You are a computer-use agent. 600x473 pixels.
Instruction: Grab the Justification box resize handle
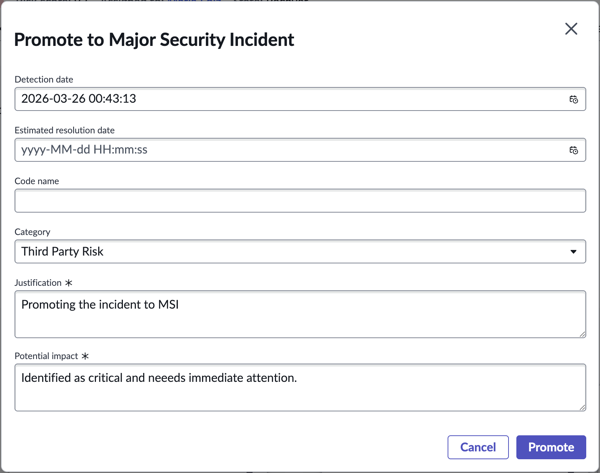coord(582,334)
